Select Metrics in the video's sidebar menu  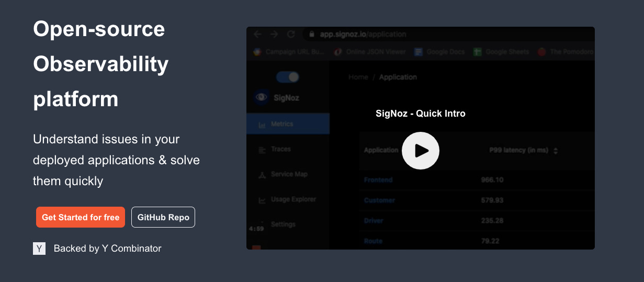pos(288,124)
